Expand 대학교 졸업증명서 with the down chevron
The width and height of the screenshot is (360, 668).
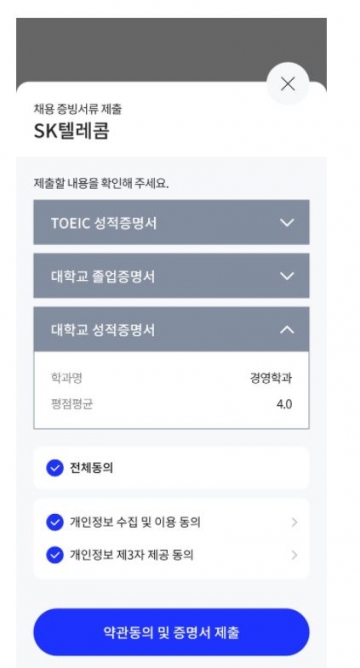[287, 276]
